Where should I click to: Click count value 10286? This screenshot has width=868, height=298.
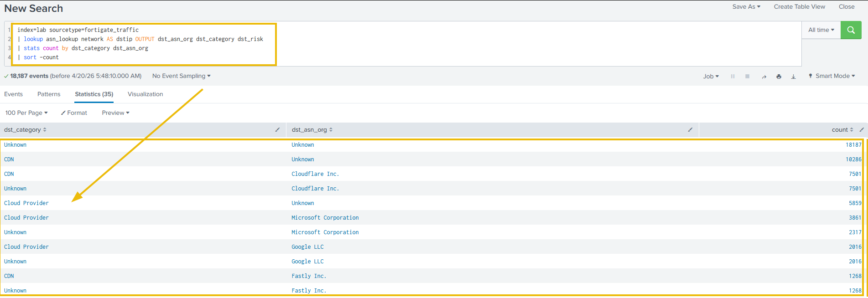(853, 159)
